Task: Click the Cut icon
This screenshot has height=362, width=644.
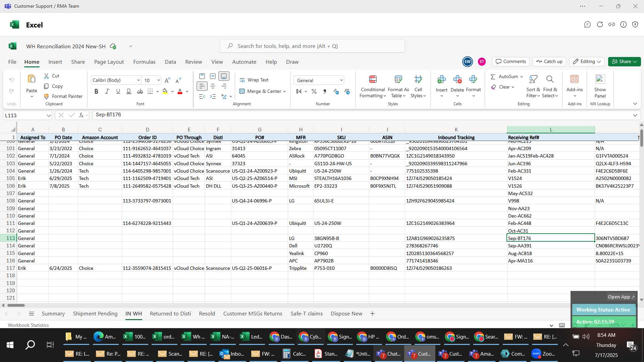Action: tap(47, 76)
